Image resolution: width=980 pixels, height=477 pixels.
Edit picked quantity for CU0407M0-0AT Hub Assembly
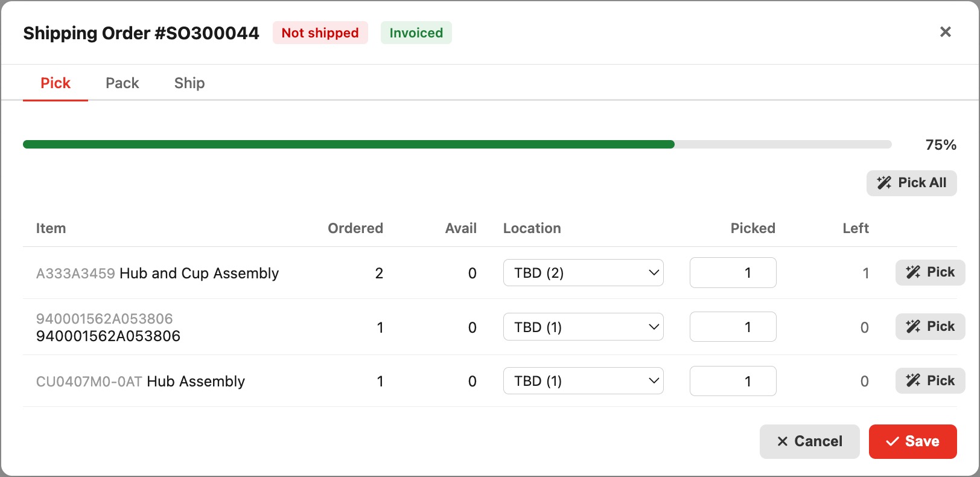(x=733, y=381)
